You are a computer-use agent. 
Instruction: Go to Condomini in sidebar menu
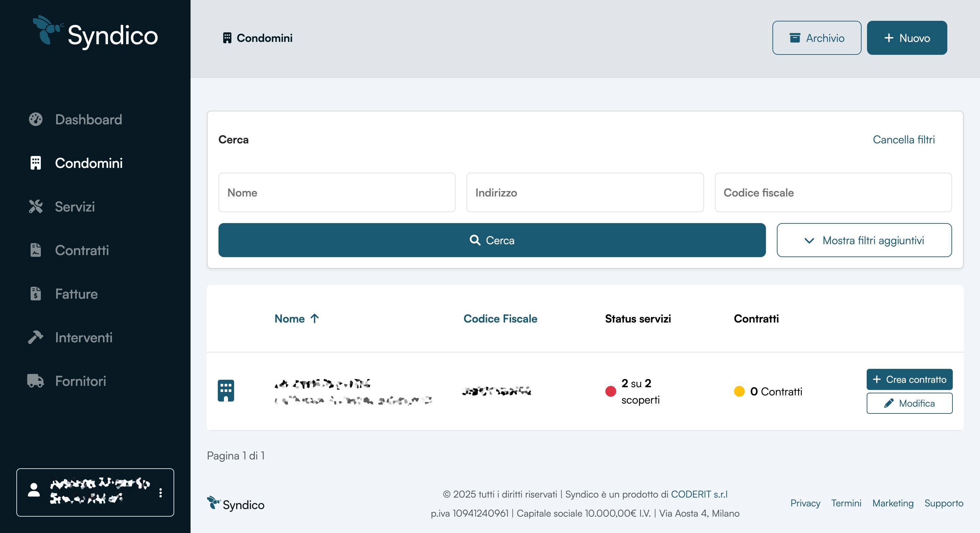(88, 163)
